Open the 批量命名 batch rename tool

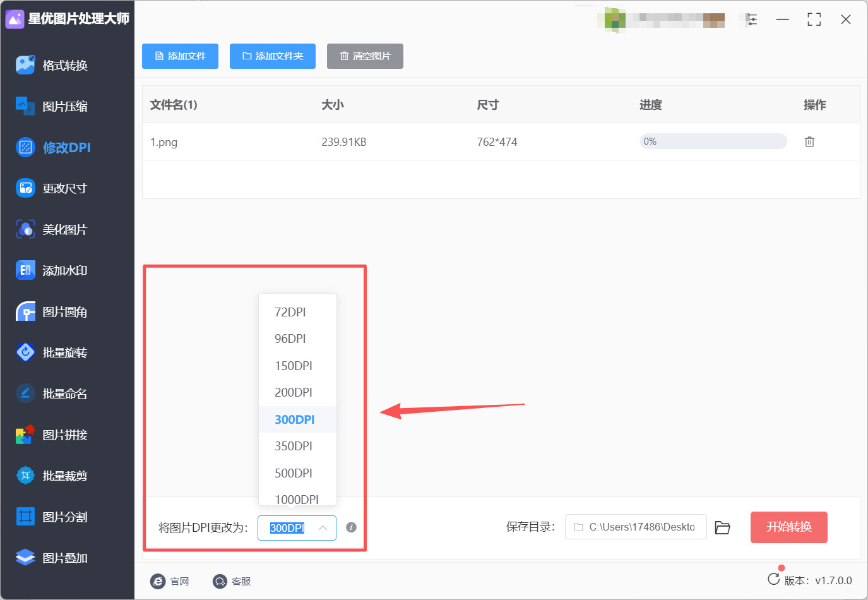click(x=52, y=393)
